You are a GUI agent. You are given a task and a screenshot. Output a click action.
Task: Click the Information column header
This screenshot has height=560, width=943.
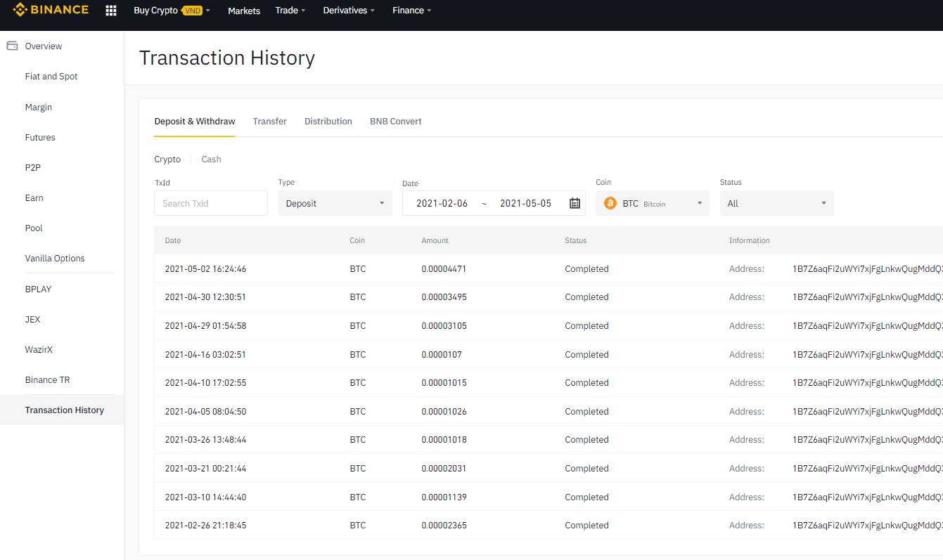[750, 240]
